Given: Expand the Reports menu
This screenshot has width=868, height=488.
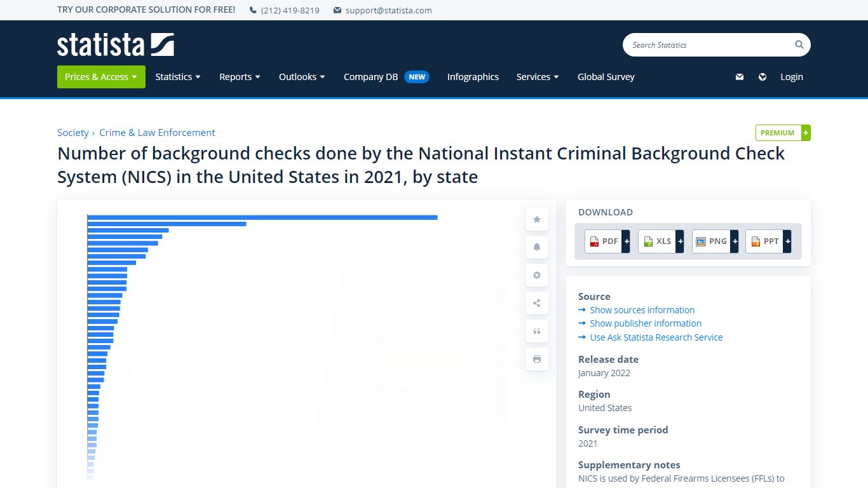Looking at the screenshot, I should pos(240,77).
